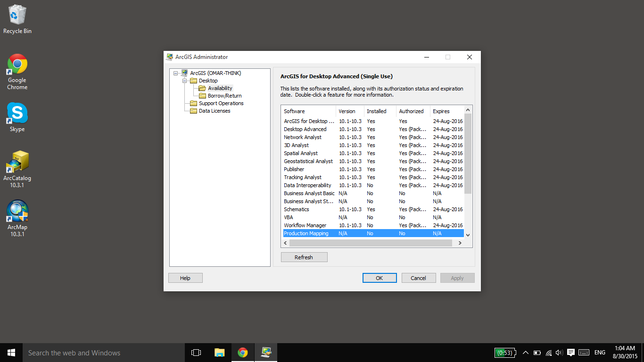Open the battery status tray icon

click(537, 353)
